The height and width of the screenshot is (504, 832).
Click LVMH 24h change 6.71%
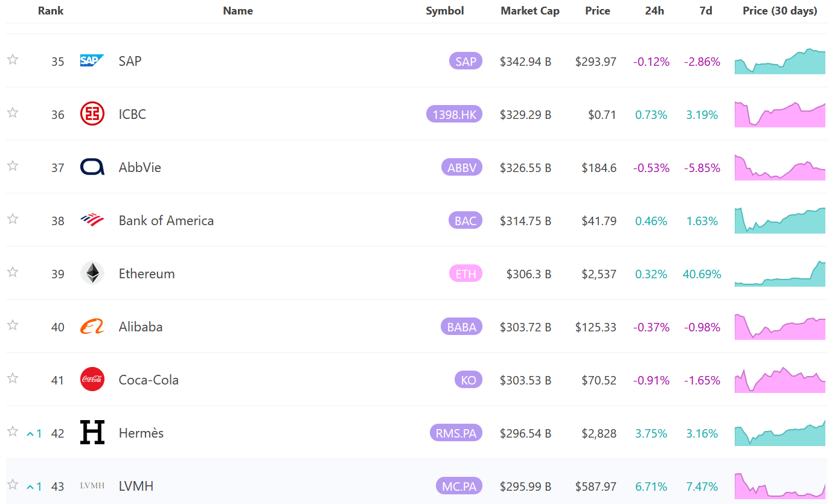click(x=651, y=486)
